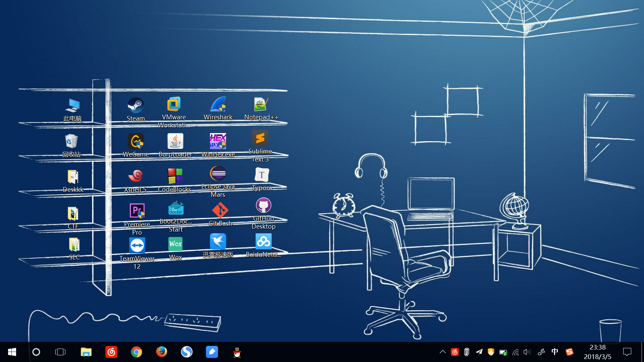This screenshot has height=362, width=644.
Task: Open Sublime Text 3 icon
Action: 260,146
